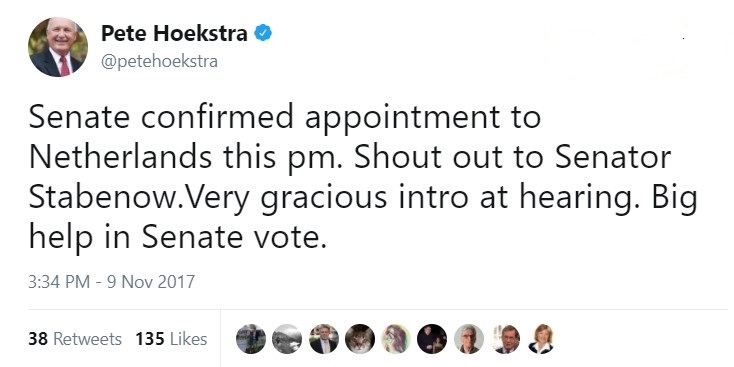Select the gray-haired person with glasses avatar

(x=469, y=338)
